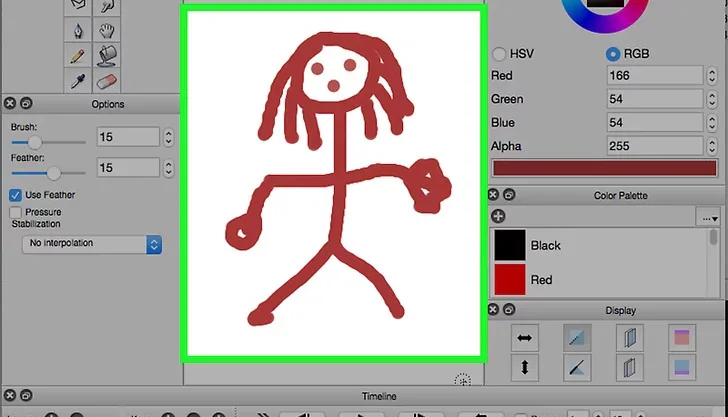
Task: Select the Hand pan tool
Action: tap(107, 31)
